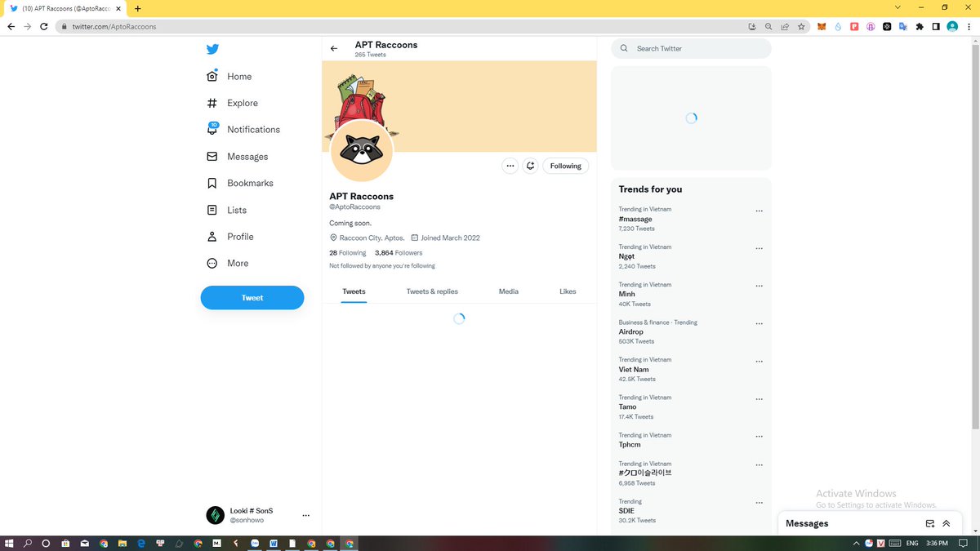Open options for Tphcm trend

pyautogui.click(x=759, y=436)
